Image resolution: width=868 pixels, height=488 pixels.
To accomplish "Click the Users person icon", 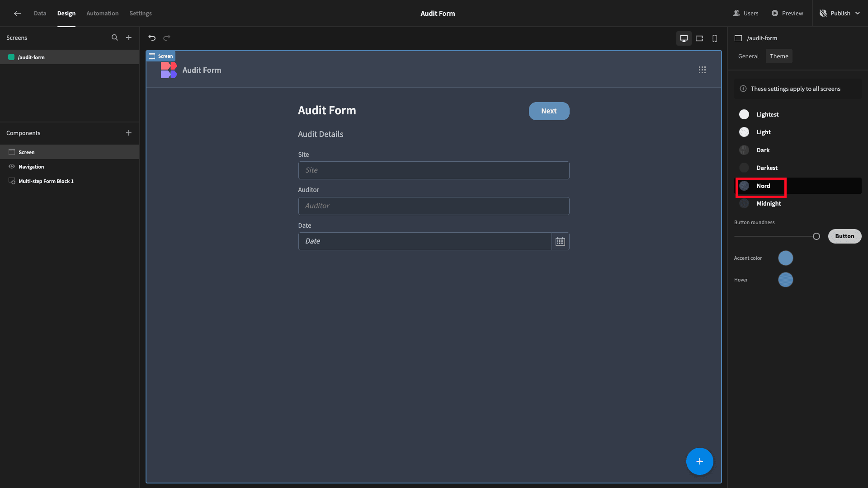I will pos(736,14).
